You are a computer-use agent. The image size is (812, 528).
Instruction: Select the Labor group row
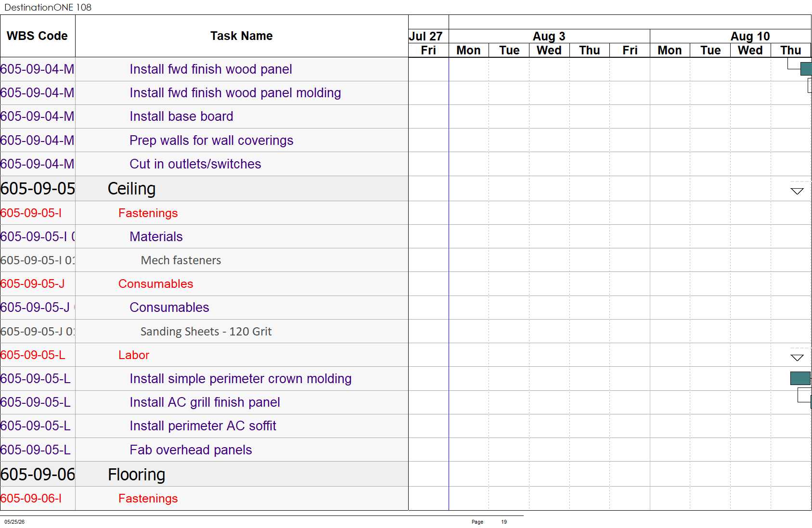pos(134,355)
